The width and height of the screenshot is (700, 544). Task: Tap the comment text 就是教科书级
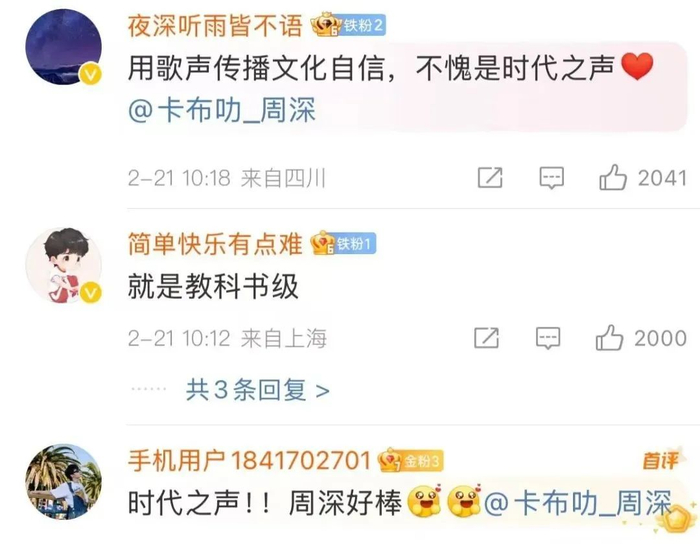coord(213,287)
